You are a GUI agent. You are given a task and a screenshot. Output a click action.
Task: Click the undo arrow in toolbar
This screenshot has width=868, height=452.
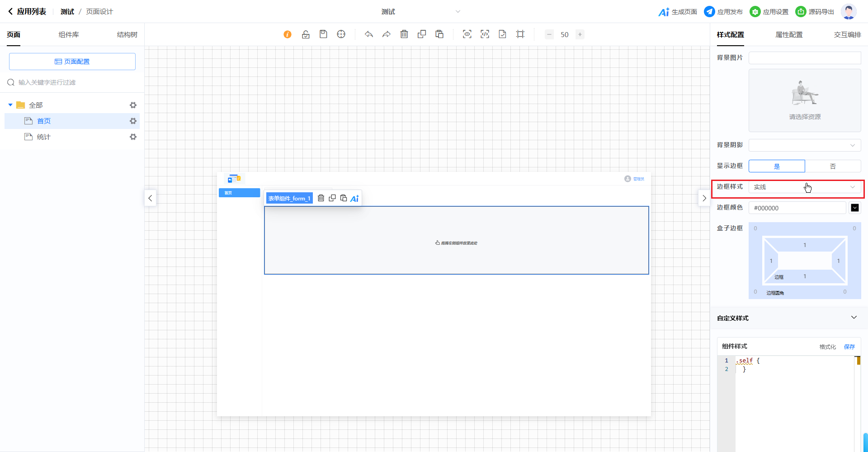[x=369, y=34]
